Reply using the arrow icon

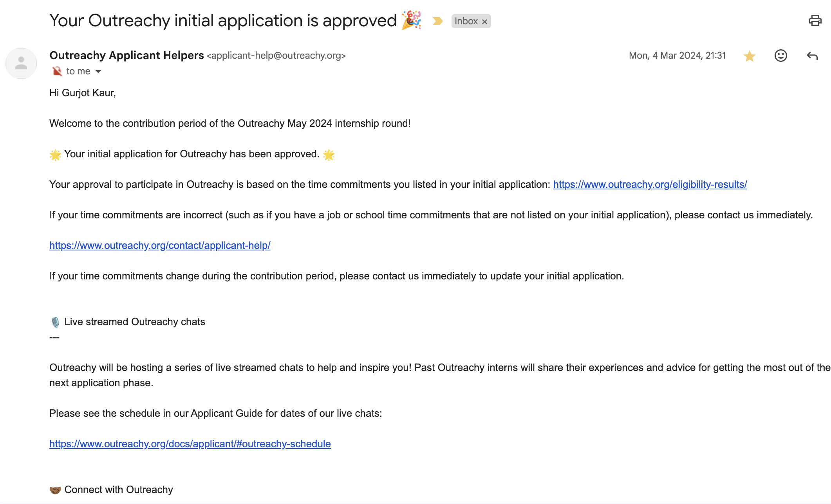[x=812, y=56]
